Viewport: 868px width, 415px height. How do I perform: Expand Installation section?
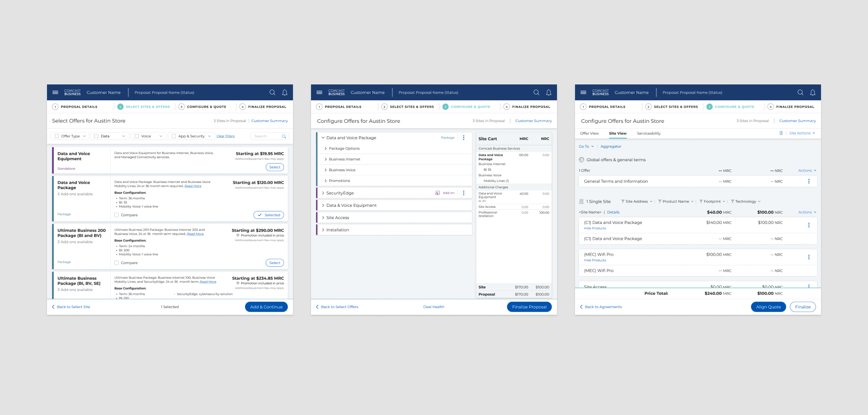click(323, 230)
